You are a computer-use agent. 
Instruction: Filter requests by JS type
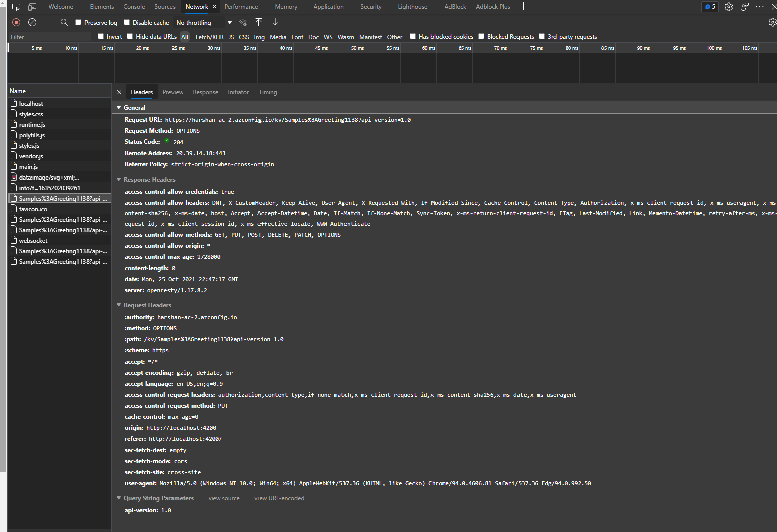pos(231,37)
